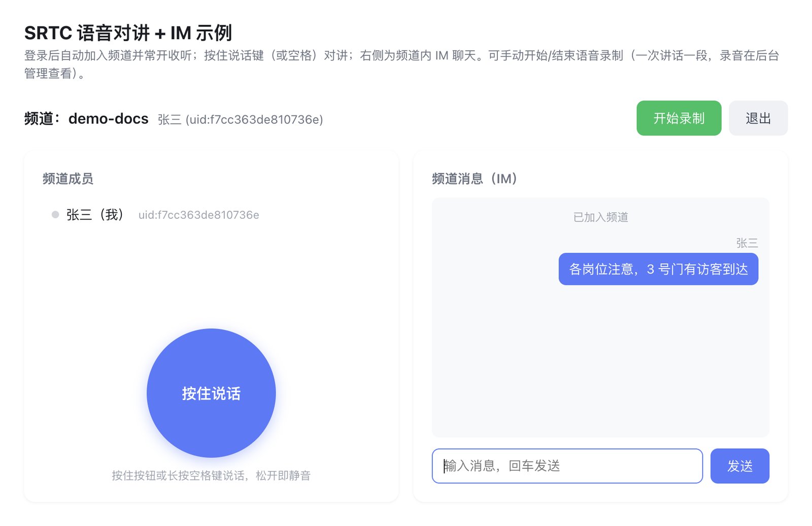Click the 频道成员 panel heading
Screen dimensions: 812x526
(x=68, y=179)
